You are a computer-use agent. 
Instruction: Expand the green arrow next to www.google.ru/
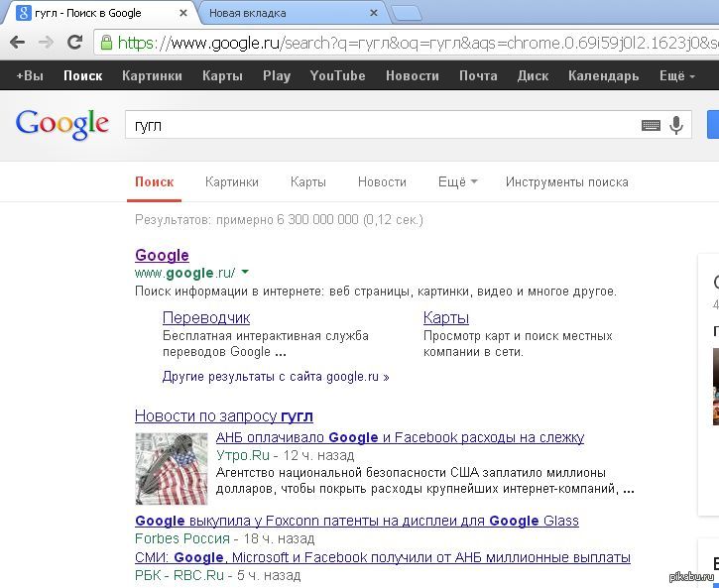(245, 273)
